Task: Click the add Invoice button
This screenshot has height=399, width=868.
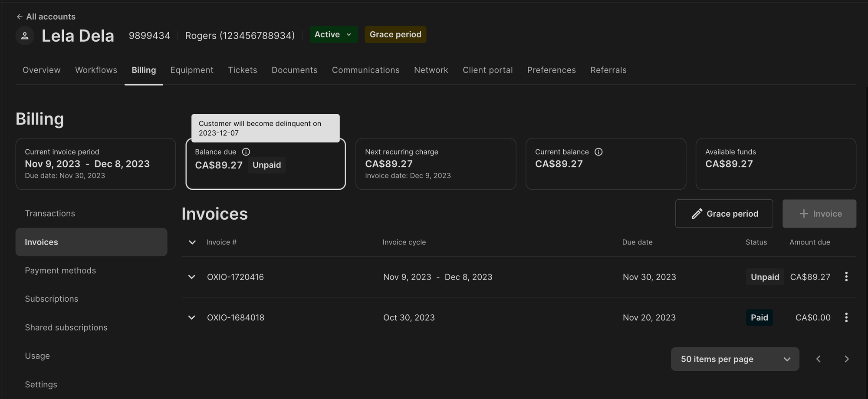Action: (819, 214)
